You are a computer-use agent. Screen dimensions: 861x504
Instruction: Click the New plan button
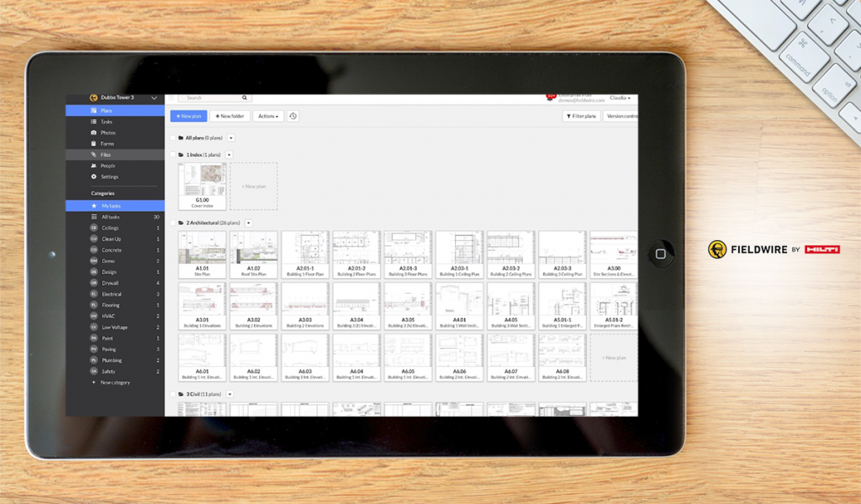188,116
